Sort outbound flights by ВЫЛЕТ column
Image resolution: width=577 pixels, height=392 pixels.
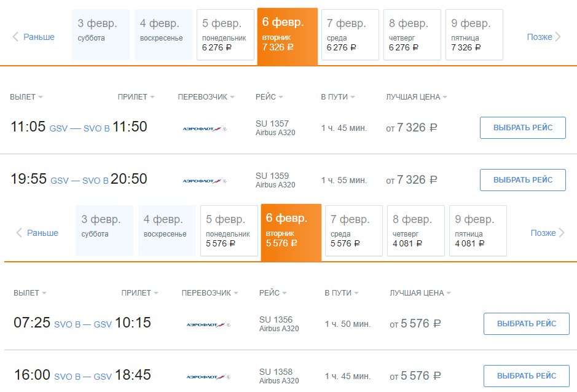pyautogui.click(x=26, y=97)
